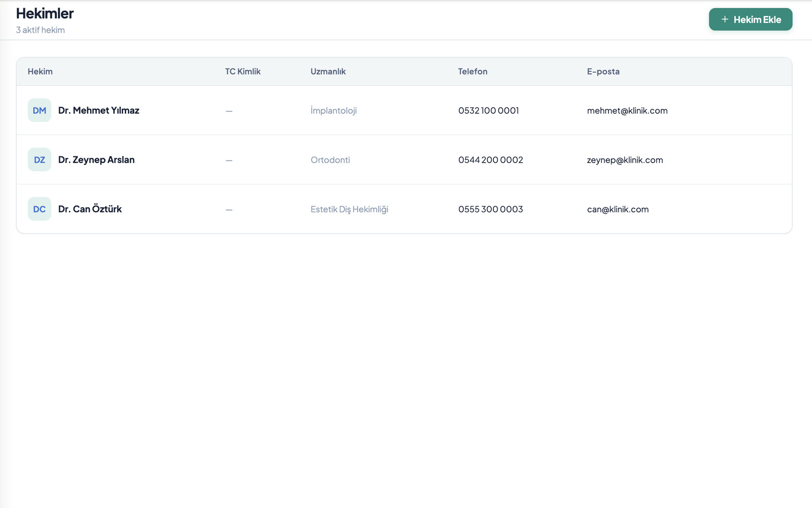Viewport: 812px width, 508px height.
Task: Click the plus icon in Hekim Ekle
Action: 725,19
